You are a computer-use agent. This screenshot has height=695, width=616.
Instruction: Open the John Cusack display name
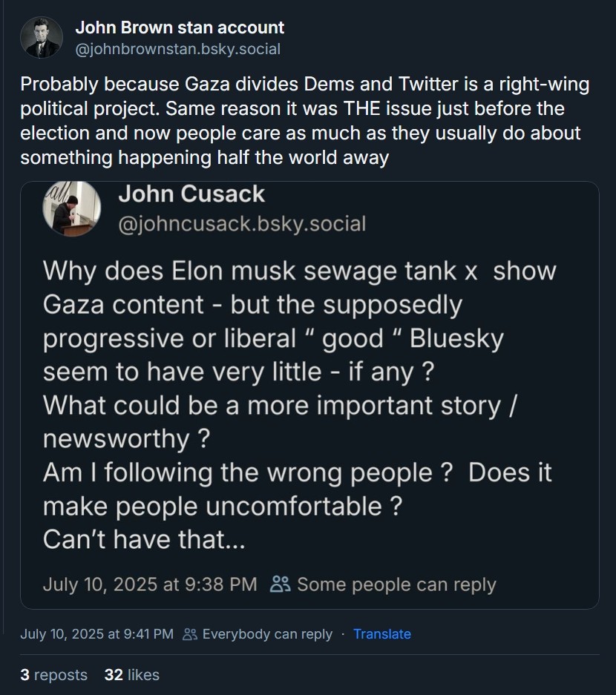[191, 194]
